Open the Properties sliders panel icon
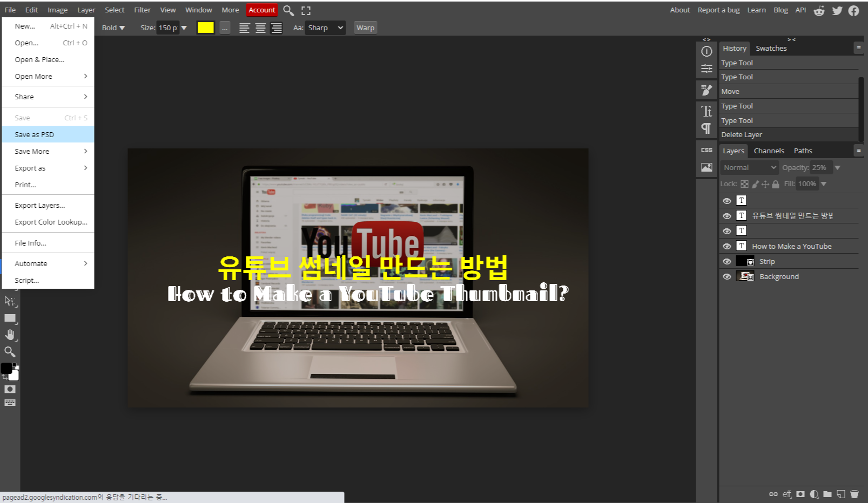 (x=706, y=69)
